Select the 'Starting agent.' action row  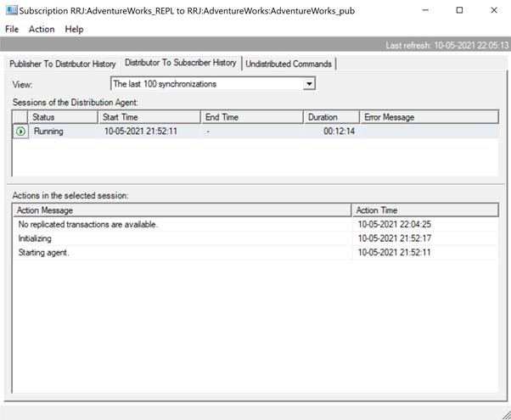[255, 253]
